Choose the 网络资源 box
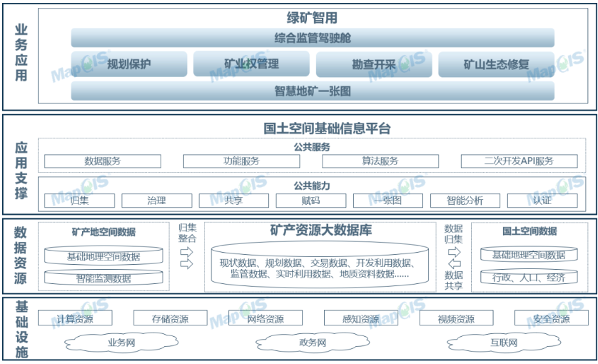Image resolution: width=598 pixels, height=364 pixels. point(265,318)
